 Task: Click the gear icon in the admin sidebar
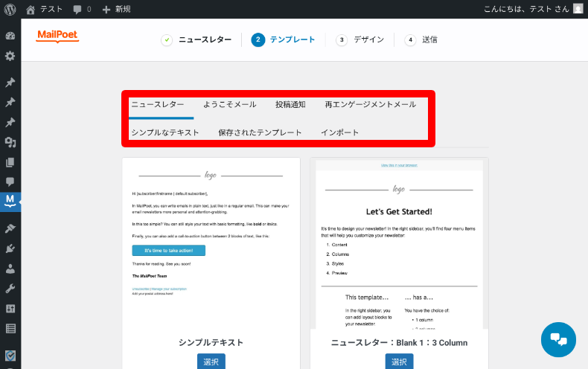10,56
